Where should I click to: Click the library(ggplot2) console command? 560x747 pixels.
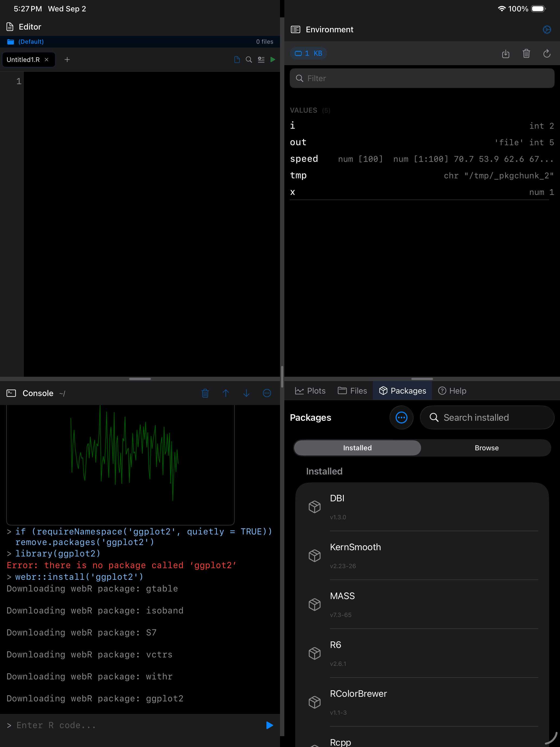[x=58, y=553]
